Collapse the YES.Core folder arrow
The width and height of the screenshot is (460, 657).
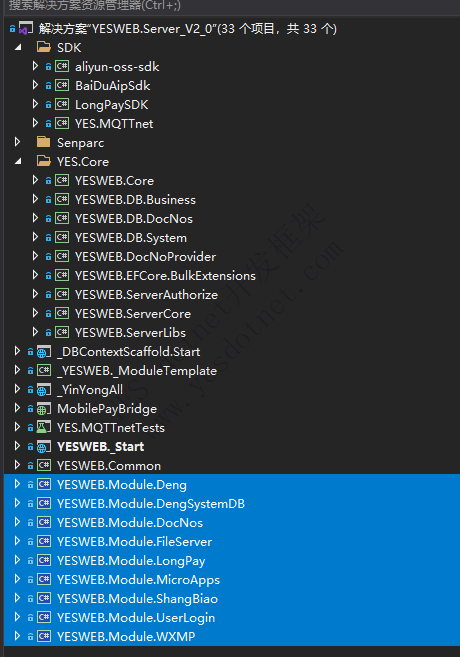click(x=18, y=161)
